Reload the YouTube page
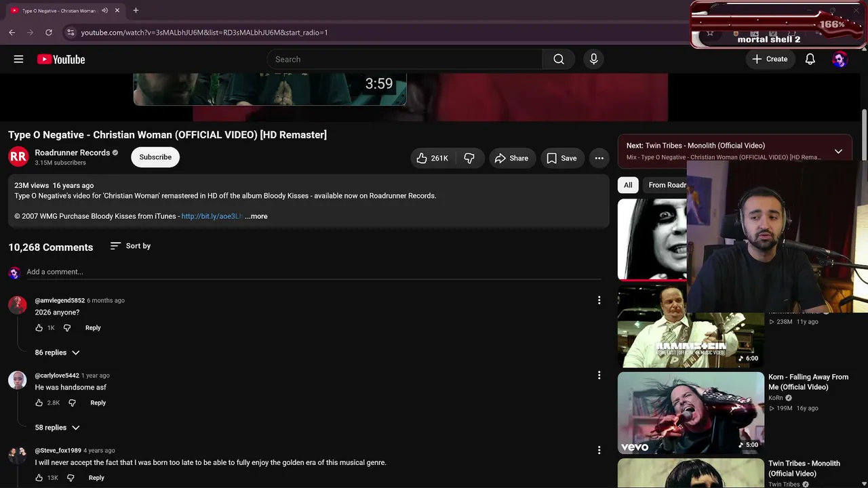This screenshot has height=488, width=868. pyautogui.click(x=49, y=32)
